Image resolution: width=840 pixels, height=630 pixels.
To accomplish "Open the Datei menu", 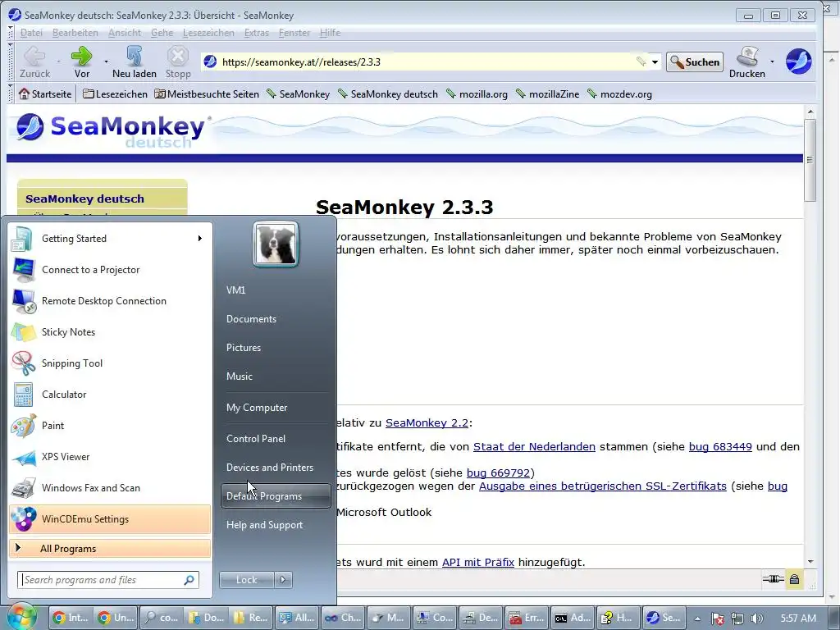I will tap(31, 33).
